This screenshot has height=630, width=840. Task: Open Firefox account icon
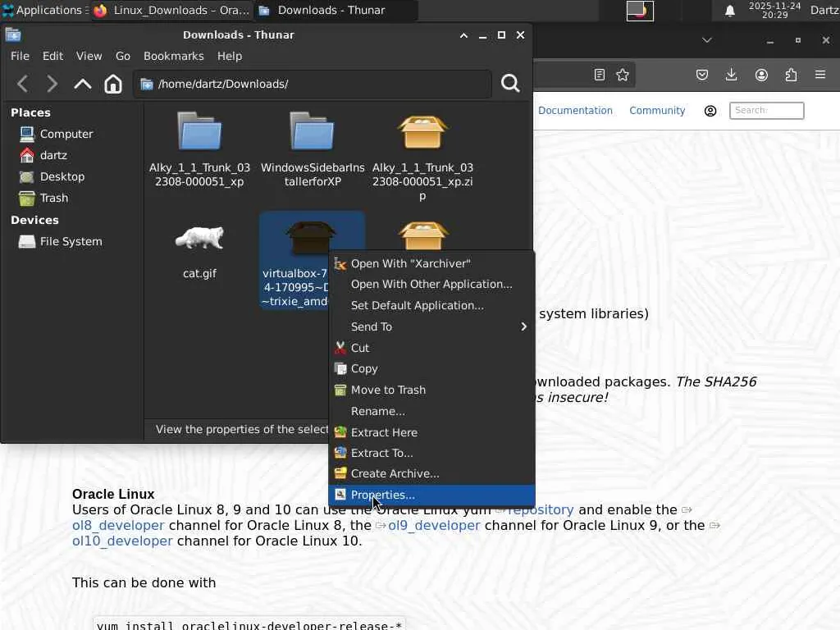click(x=761, y=75)
